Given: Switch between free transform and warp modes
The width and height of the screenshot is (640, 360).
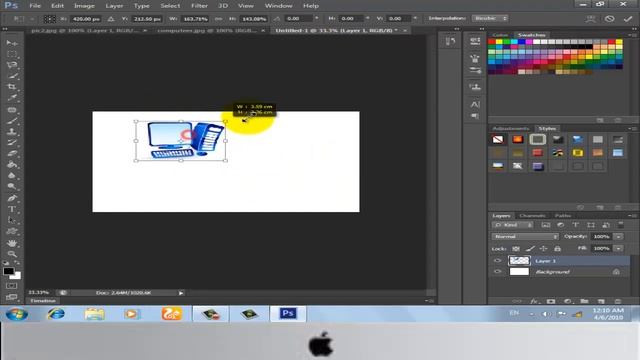Looking at the screenshot, I should point(591,19).
